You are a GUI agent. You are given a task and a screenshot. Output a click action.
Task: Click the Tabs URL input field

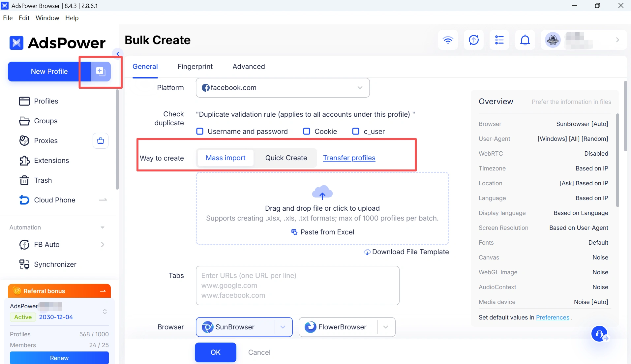point(297,286)
